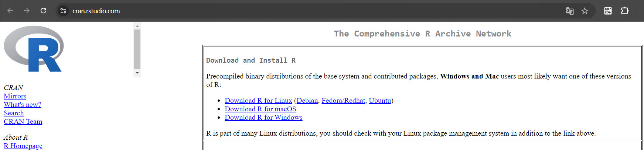Open the translate page icon
The image size is (644, 150).
(x=570, y=11)
